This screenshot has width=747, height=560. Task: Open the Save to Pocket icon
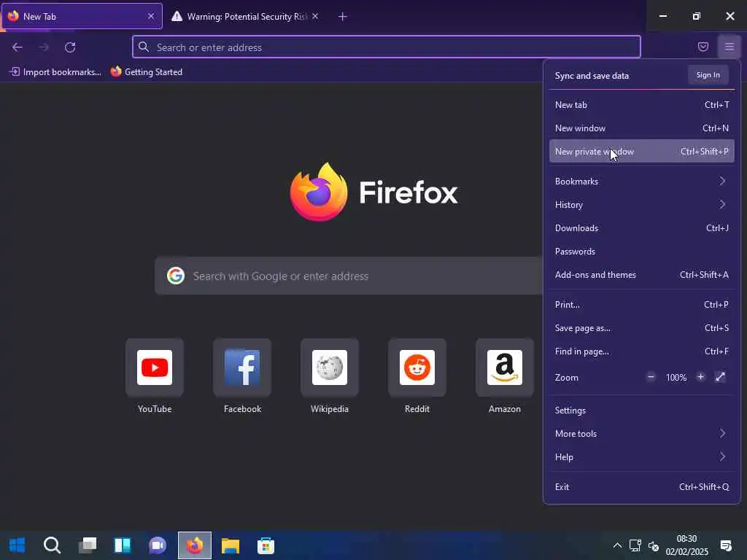703,47
